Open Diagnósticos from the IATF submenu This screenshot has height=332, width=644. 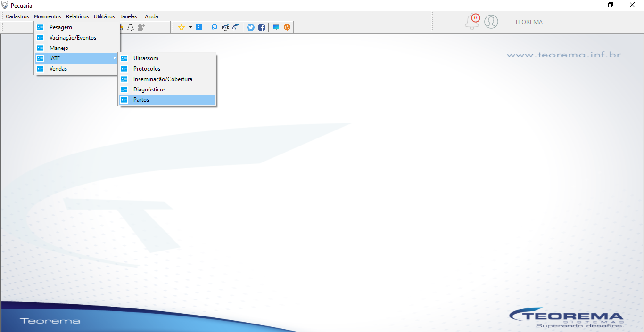167,89
